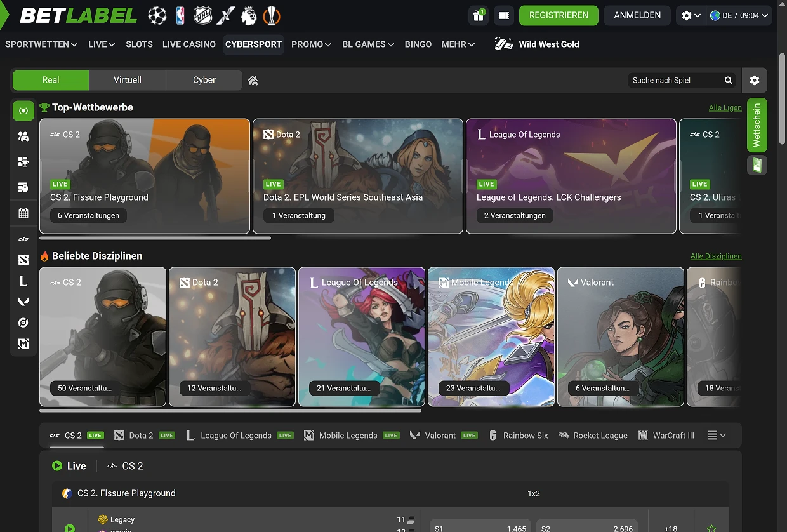
Task: Expand the Sportwetten menu
Action: click(x=41, y=44)
